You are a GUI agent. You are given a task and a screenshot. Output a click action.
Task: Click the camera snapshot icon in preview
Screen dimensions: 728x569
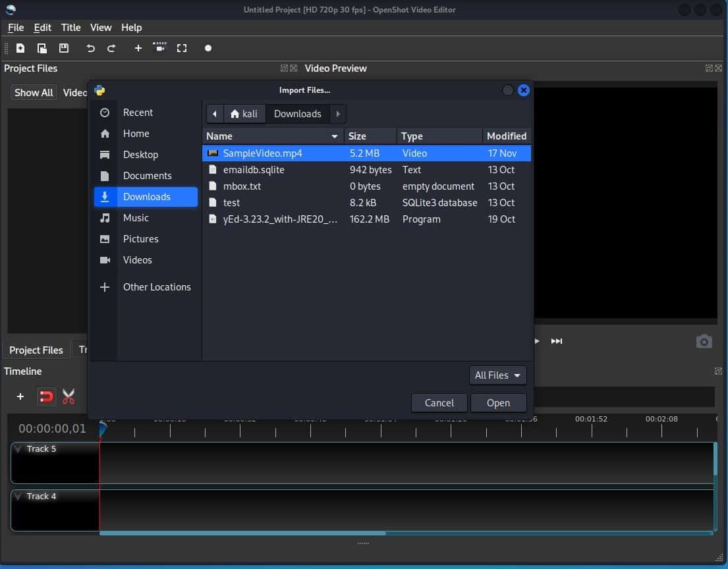[704, 342]
